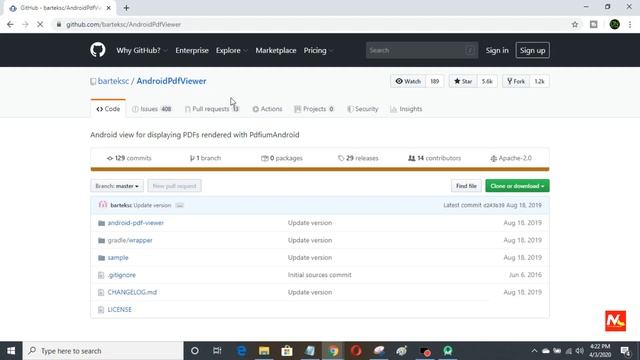Open the LICENSE file

pos(120,310)
